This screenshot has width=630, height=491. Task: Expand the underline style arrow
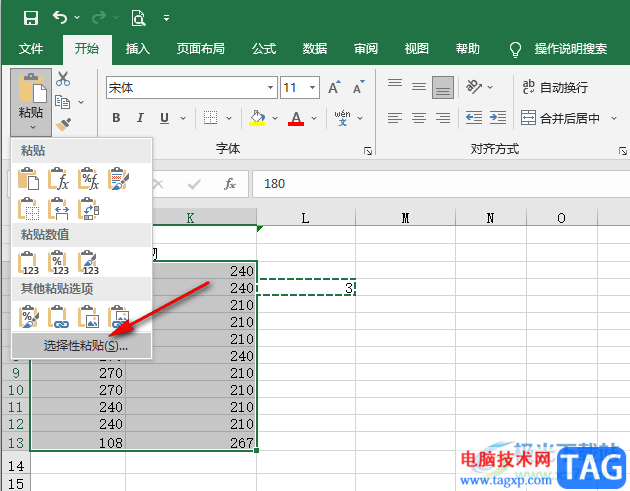pos(183,118)
